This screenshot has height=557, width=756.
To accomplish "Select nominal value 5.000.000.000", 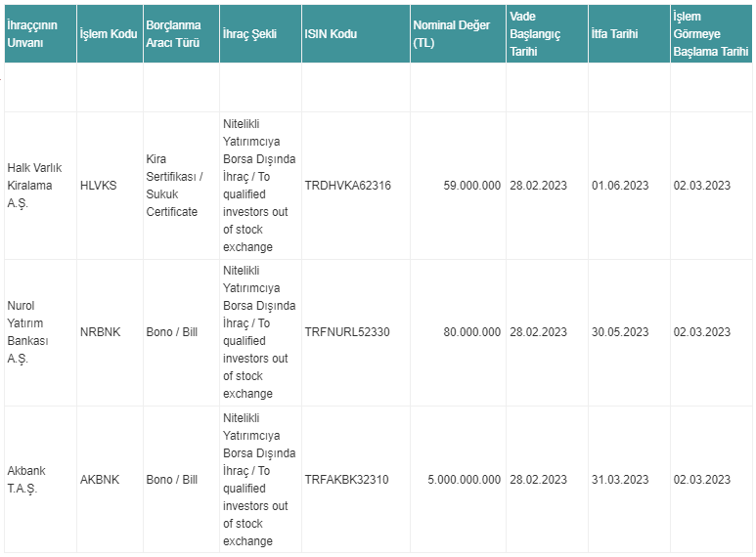I will [465, 480].
